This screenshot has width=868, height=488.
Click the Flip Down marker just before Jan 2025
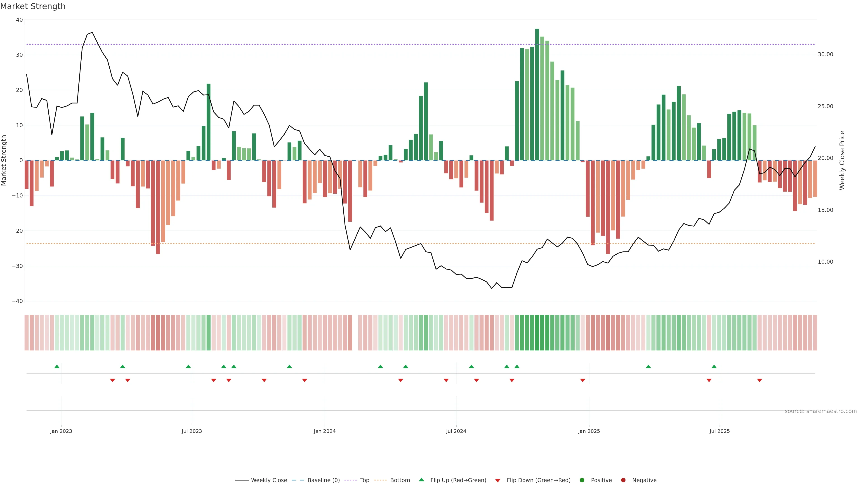(583, 380)
